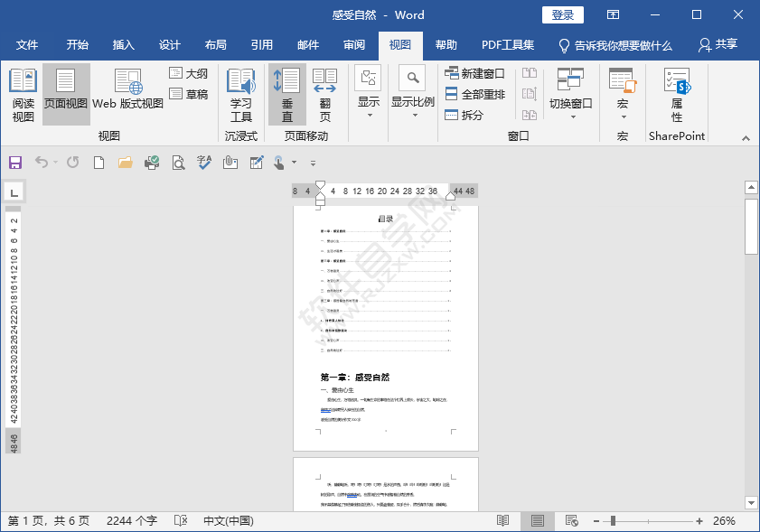Open Learning Tools (学习工具)

241,95
